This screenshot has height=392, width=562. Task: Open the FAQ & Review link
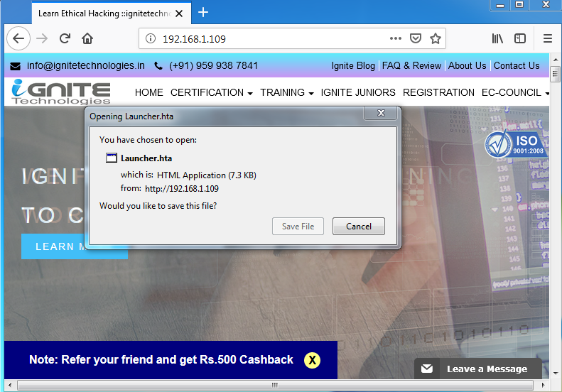click(x=411, y=66)
